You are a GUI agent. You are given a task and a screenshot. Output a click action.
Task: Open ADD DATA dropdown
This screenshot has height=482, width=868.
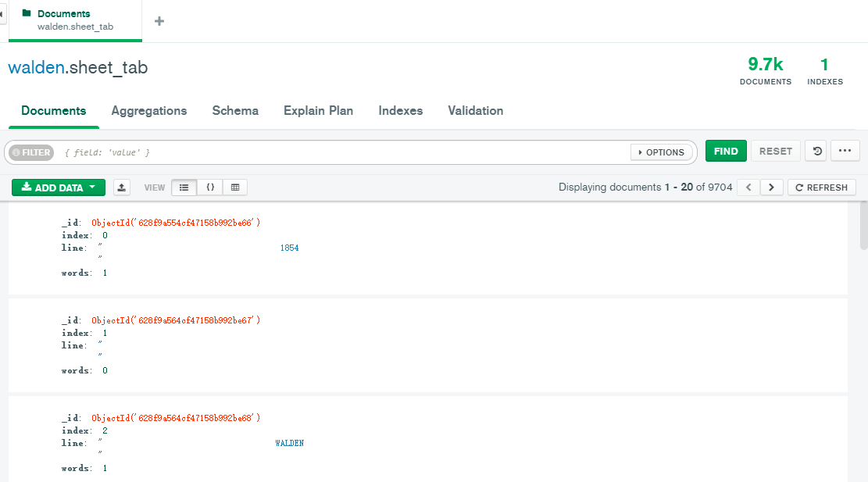(x=58, y=187)
